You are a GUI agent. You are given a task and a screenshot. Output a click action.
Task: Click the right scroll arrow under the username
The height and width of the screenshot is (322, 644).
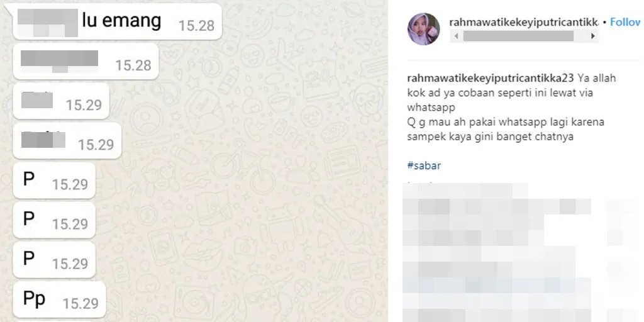(x=592, y=36)
